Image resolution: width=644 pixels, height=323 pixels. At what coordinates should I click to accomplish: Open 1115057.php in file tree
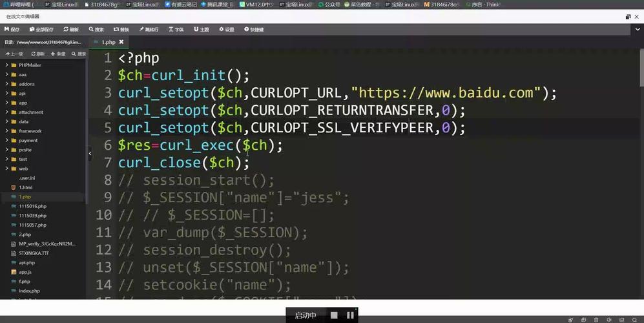(x=32, y=225)
